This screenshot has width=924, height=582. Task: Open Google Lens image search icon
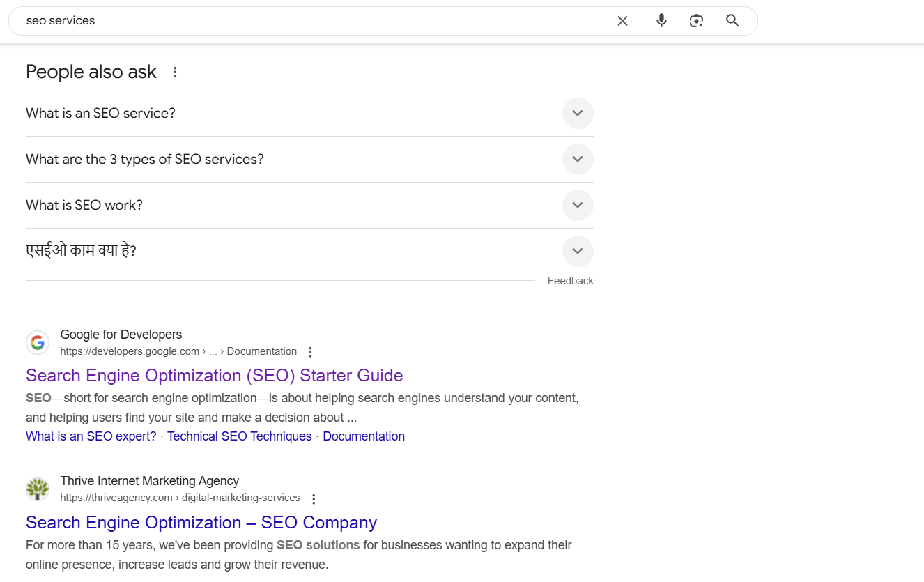[696, 21]
